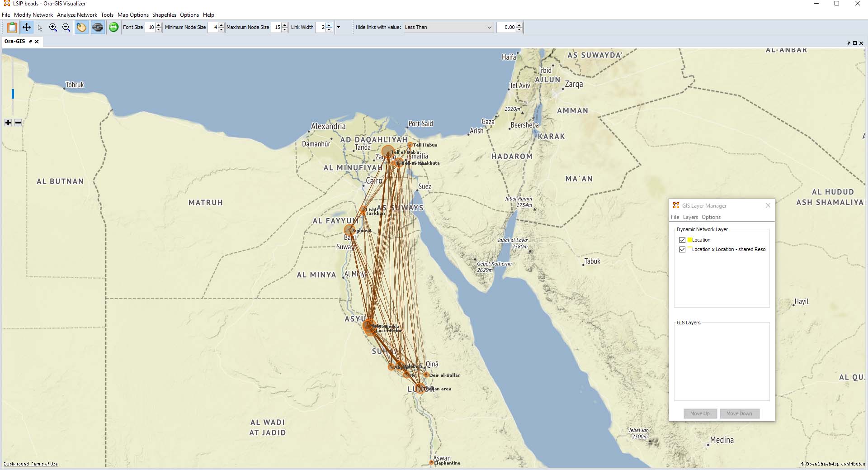Expand the toolbar overflow arrow
Viewport: 868px width, 470px height.
(x=338, y=27)
